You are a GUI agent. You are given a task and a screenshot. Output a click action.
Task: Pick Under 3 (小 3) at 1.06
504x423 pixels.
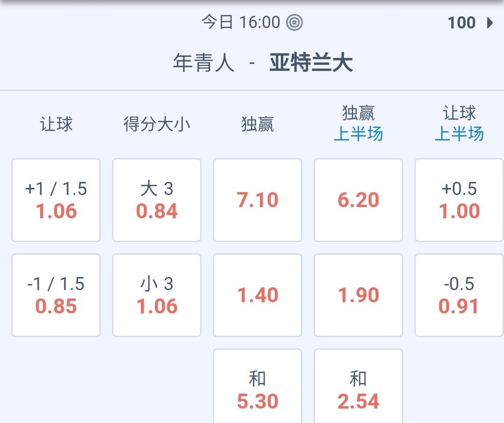tap(157, 295)
